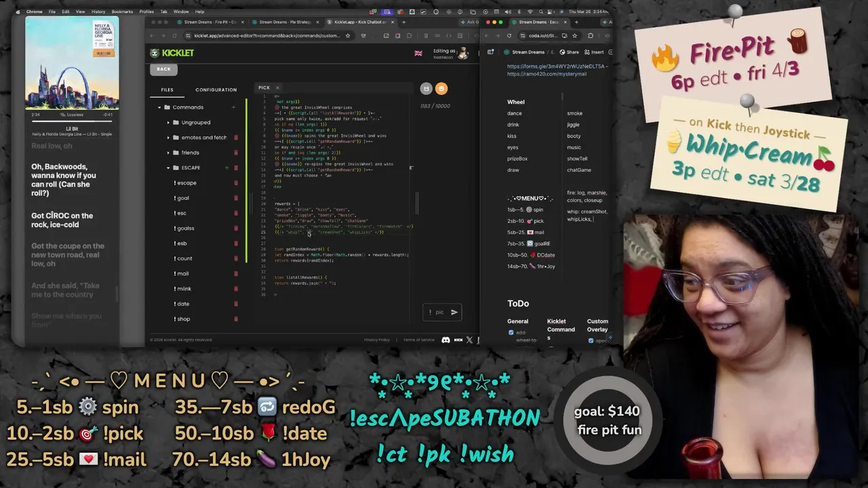Open the Editing as RadiMoon account menu
Image resolution: width=868 pixels, height=488 pixels.
[x=451, y=54]
